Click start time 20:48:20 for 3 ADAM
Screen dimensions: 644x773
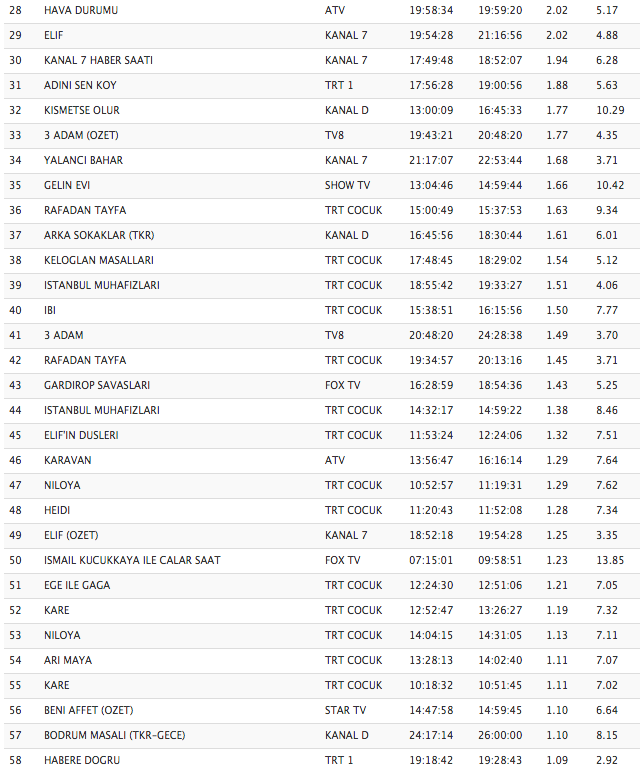[431, 335]
